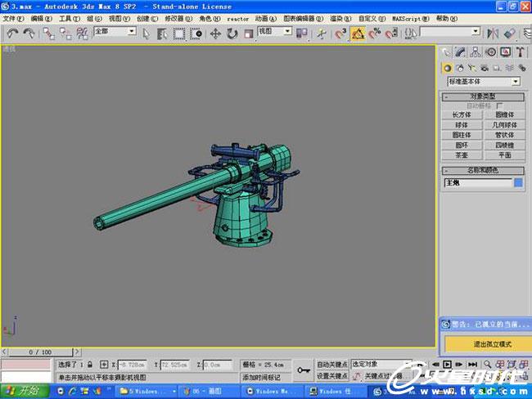532x399 pixels.
Task: Open the MAXScript menu
Action: coord(411,18)
